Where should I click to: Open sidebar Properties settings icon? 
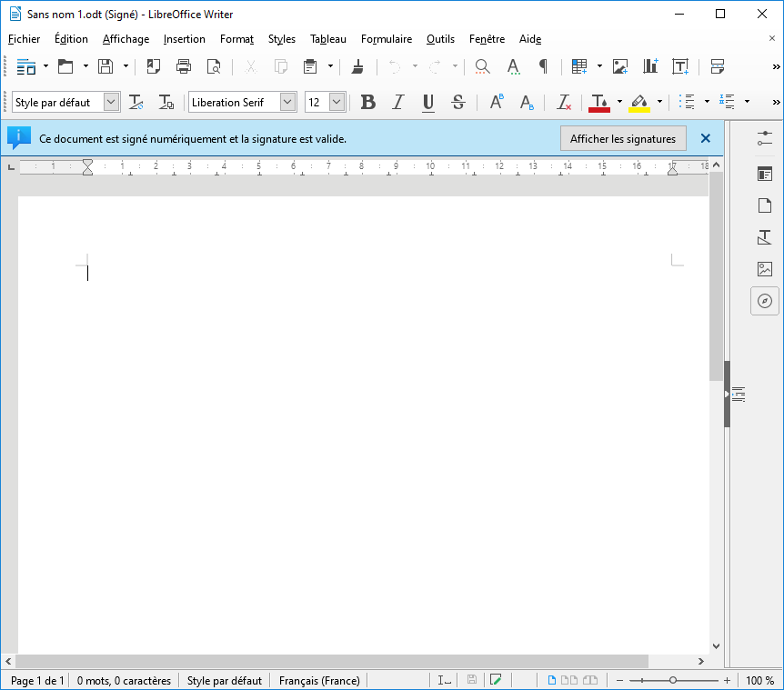pos(765,138)
